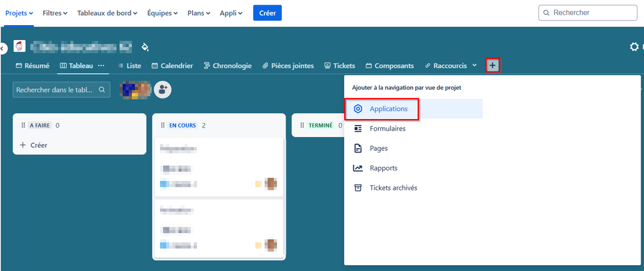
Task: Click the Pièces jointes paperclip icon
Action: click(266, 66)
